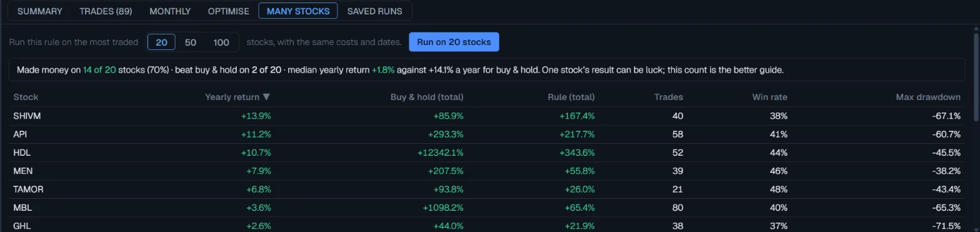The height and width of the screenshot is (232, 980).
Task: Select the MANY STOCKS tab
Action: [x=298, y=11]
